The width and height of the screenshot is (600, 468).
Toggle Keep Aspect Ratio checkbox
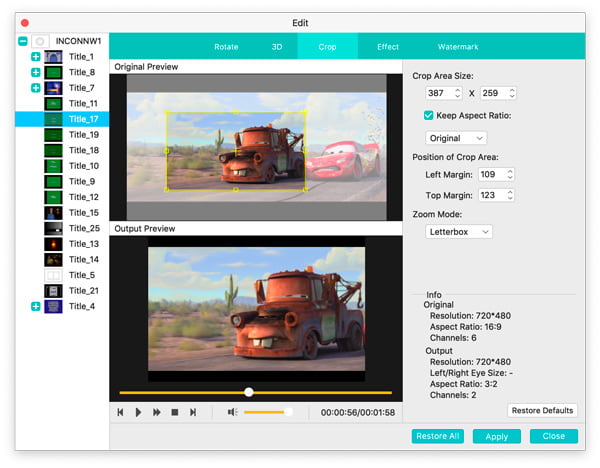[429, 115]
